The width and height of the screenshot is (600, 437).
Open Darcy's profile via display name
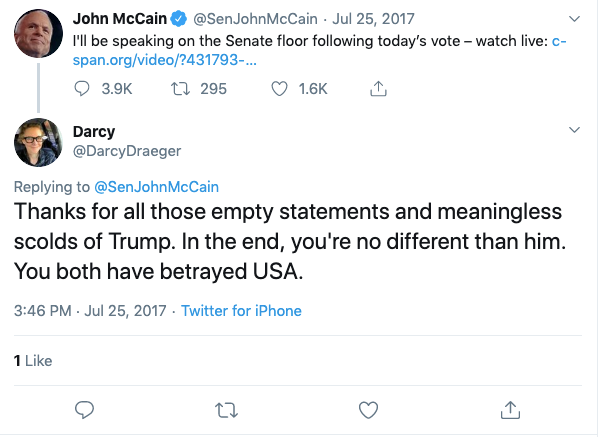pyautogui.click(x=95, y=131)
